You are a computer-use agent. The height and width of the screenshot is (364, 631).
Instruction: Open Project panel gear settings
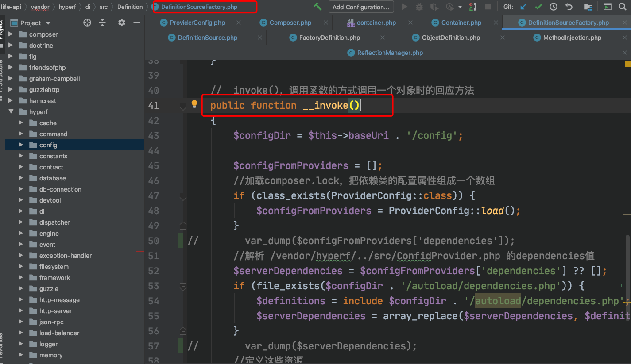coord(122,23)
